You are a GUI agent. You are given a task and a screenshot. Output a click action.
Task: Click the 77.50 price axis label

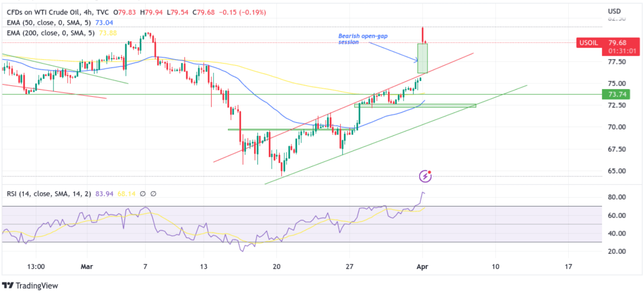click(x=617, y=62)
